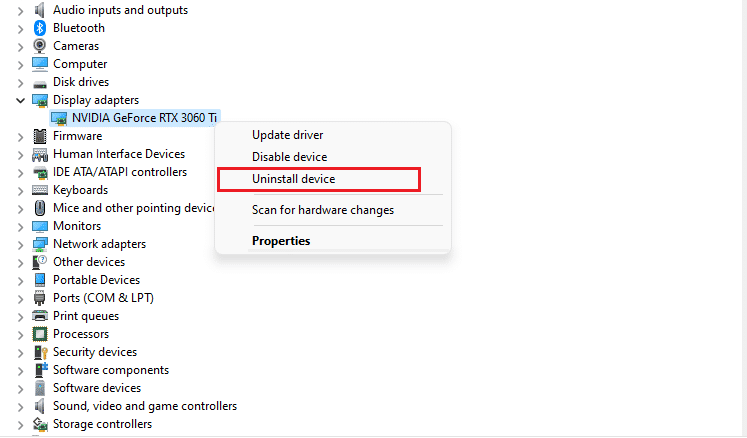Click the Print queues printer icon
Image resolution: width=747 pixels, height=438 pixels.
click(x=40, y=316)
